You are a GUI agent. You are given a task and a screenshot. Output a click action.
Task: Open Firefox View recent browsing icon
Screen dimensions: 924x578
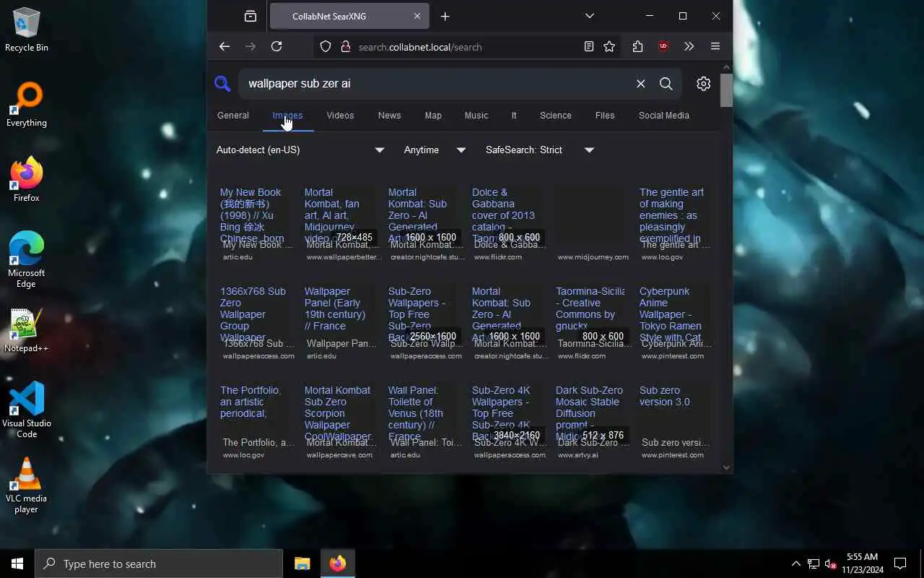[250, 16]
